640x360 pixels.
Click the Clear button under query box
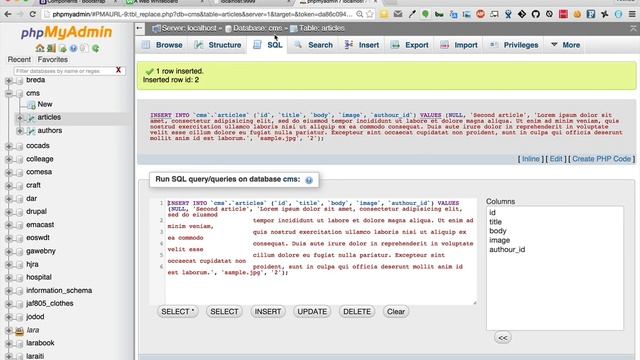pos(396,311)
